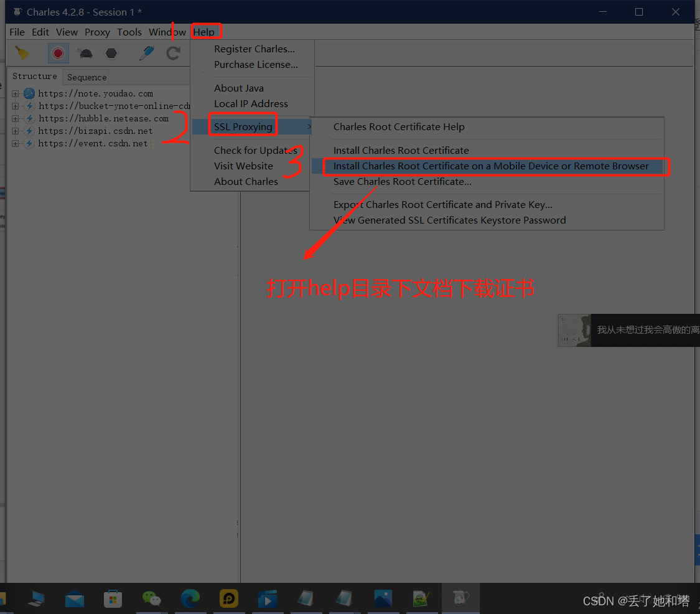Open the yellow circular app in taskbar
Screen dimensions: 700x614
229,599
